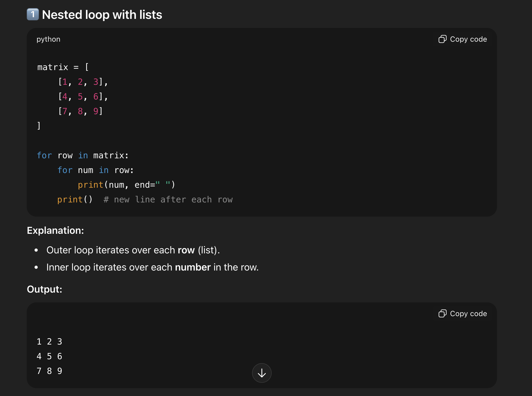This screenshot has height=396, width=532.
Task: Click 'Copy code' text in the output box
Action: coord(468,314)
